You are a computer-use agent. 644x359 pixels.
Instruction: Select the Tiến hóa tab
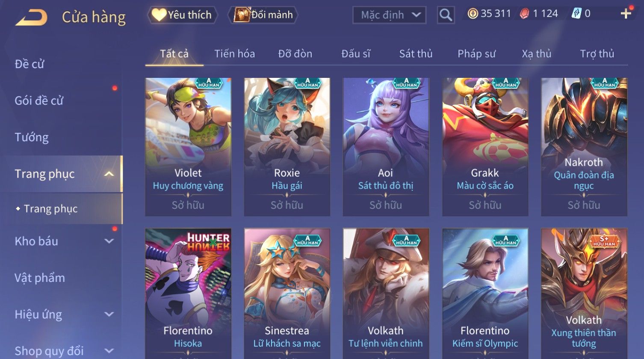(234, 54)
